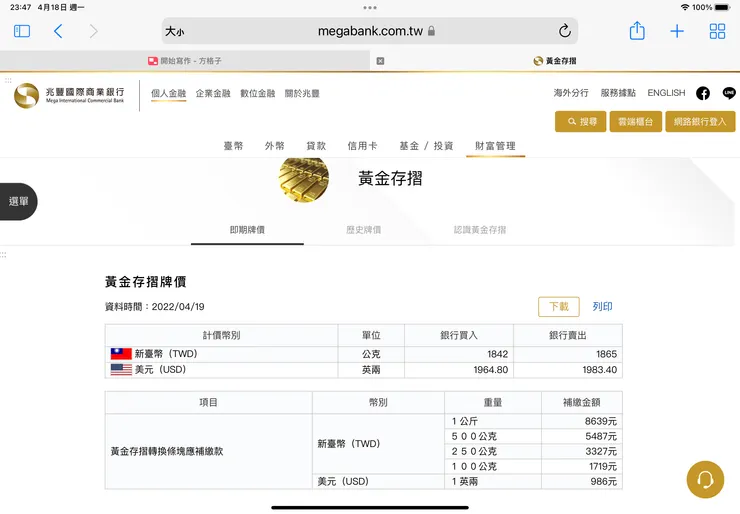The height and width of the screenshot is (514, 740).
Task: Select 歷史牌價 tab
Action: pos(363,230)
